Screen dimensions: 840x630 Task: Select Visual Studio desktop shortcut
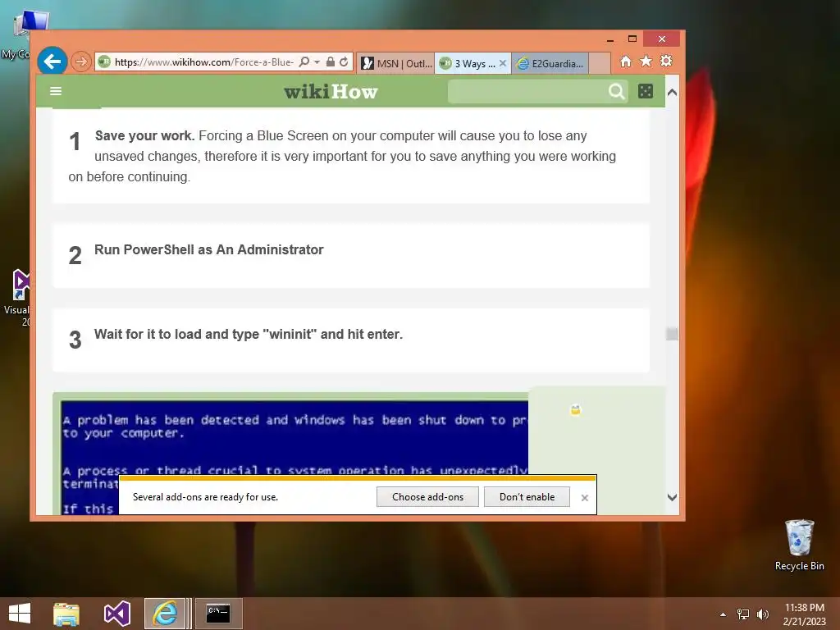tap(16, 298)
